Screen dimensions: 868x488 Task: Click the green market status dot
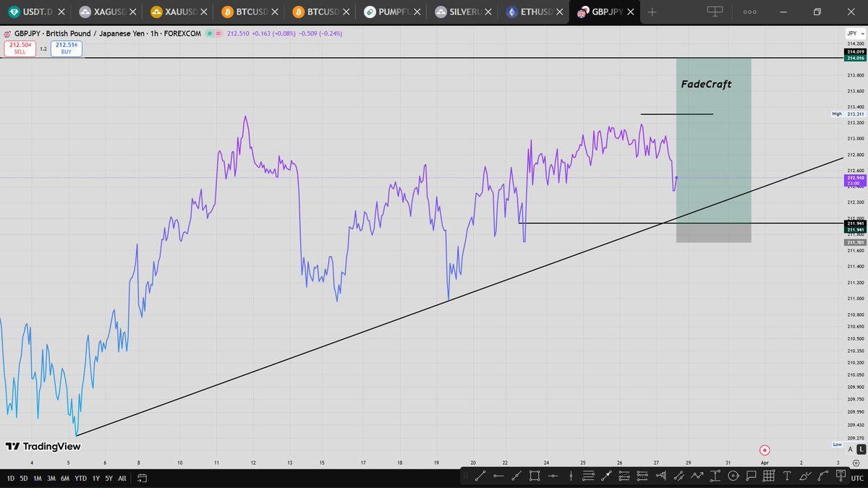coord(210,33)
